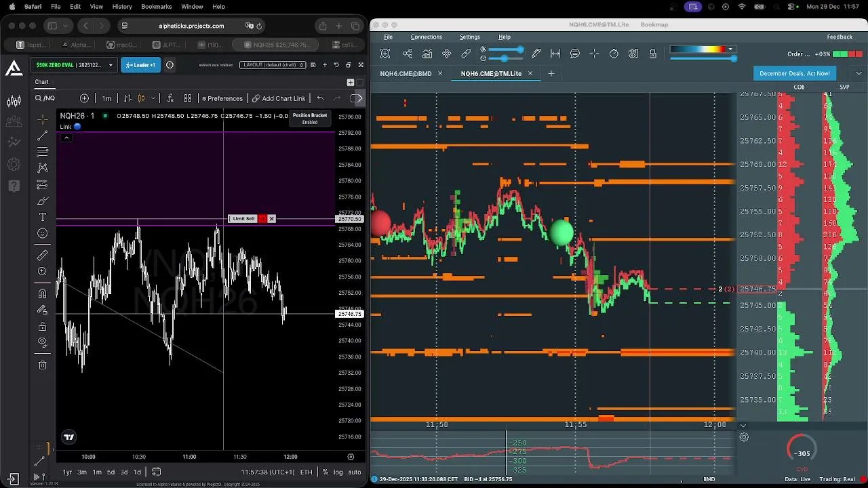Open the help question mark in ProjectX sidebar

pyautogui.click(x=14, y=185)
